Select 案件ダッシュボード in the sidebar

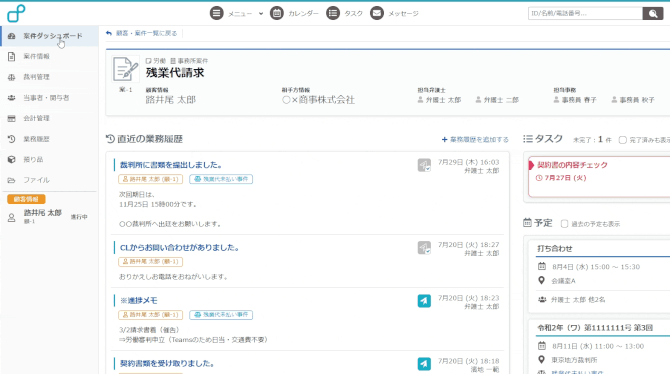(x=50, y=36)
